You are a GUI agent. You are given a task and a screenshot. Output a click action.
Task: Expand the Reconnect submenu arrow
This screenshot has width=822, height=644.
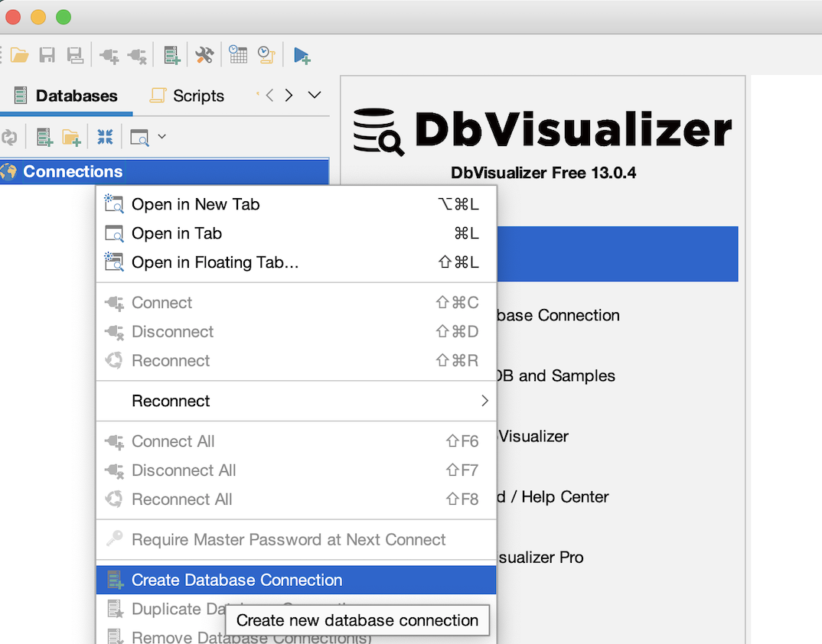point(484,401)
